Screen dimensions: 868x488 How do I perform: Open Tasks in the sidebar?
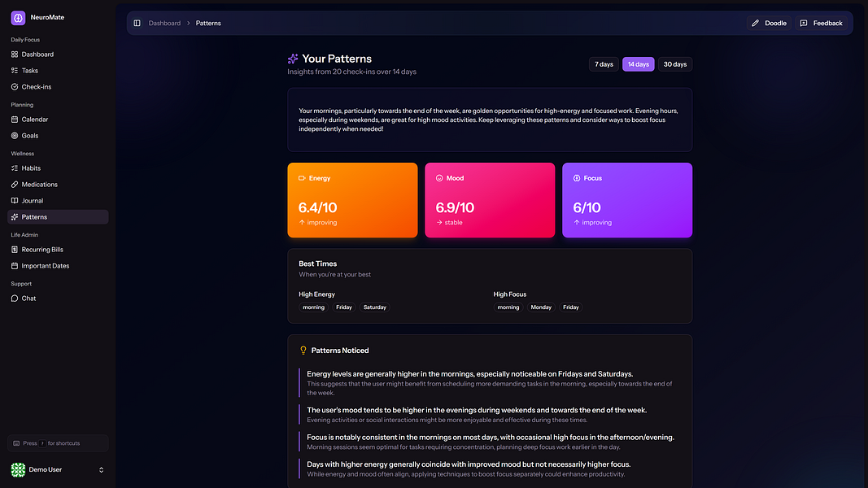[x=58, y=70]
